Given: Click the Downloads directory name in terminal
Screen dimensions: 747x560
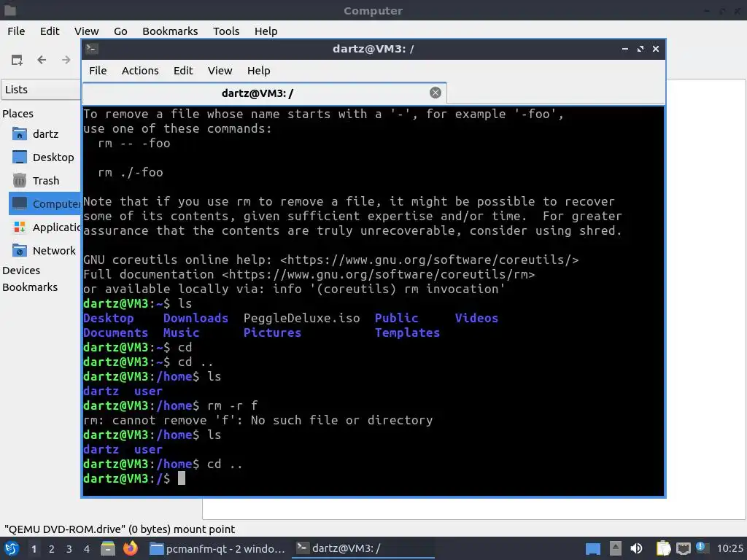Looking at the screenshot, I should point(196,318).
